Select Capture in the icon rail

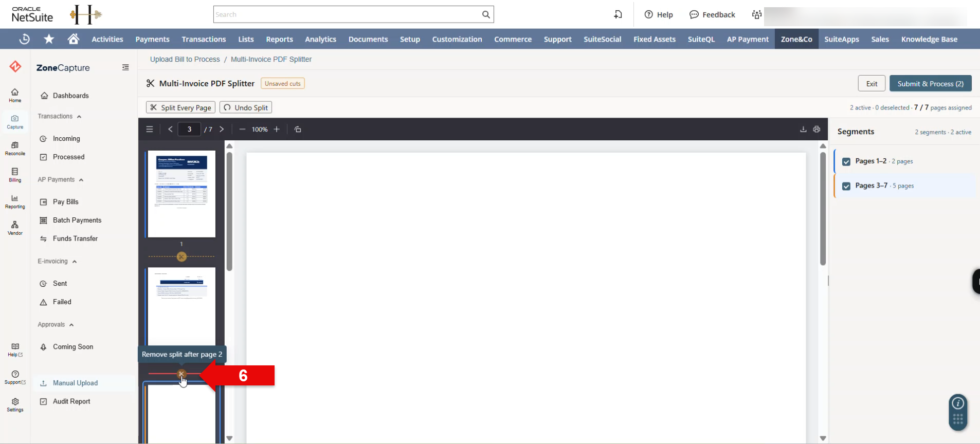click(x=15, y=122)
